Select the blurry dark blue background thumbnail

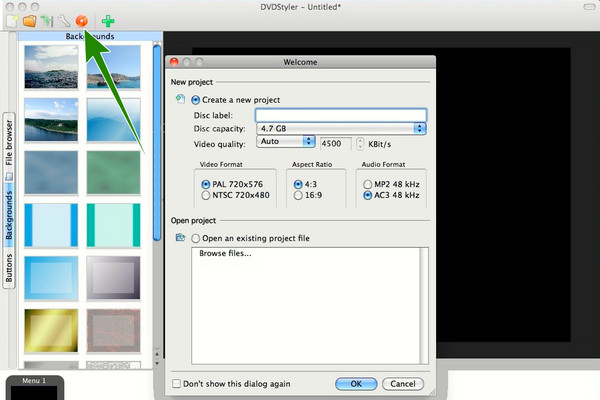tap(51, 172)
